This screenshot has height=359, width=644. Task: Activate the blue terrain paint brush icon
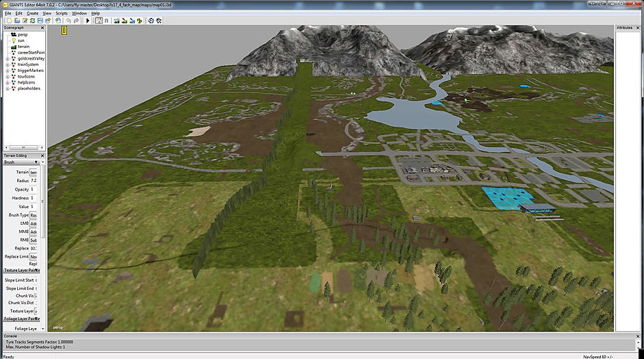(x=132, y=21)
